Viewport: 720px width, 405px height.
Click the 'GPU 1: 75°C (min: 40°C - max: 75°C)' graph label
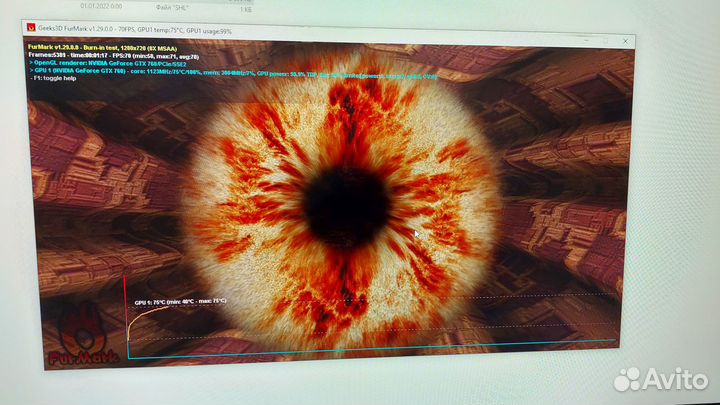[180, 302]
